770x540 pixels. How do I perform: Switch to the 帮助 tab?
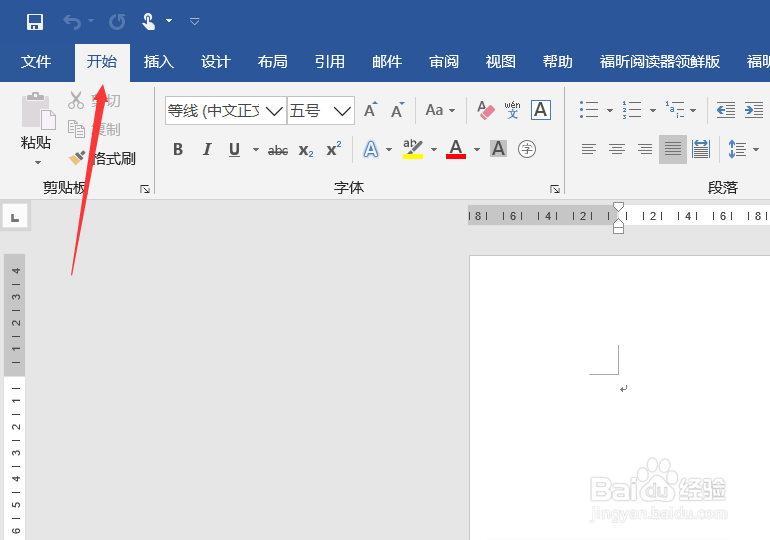pyautogui.click(x=558, y=62)
